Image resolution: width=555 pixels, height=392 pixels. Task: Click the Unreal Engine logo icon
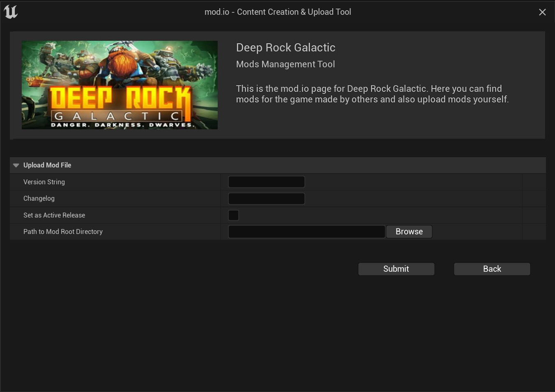[x=11, y=12]
